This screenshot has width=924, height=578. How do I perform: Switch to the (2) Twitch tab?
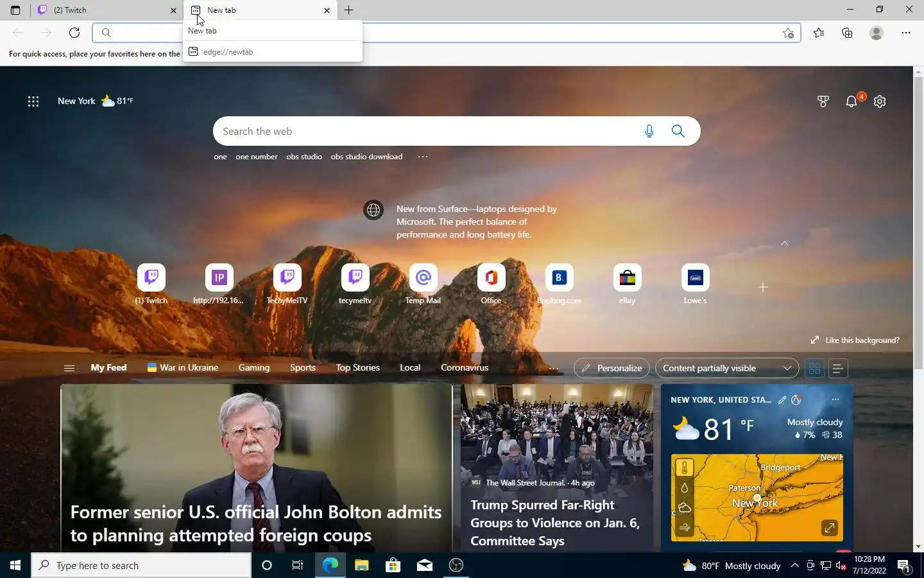point(107,10)
